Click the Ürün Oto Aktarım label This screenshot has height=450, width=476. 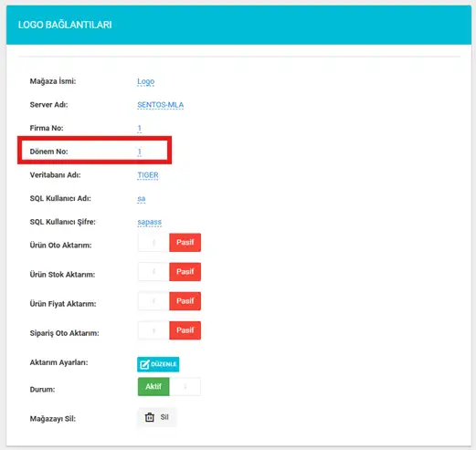pos(60,246)
